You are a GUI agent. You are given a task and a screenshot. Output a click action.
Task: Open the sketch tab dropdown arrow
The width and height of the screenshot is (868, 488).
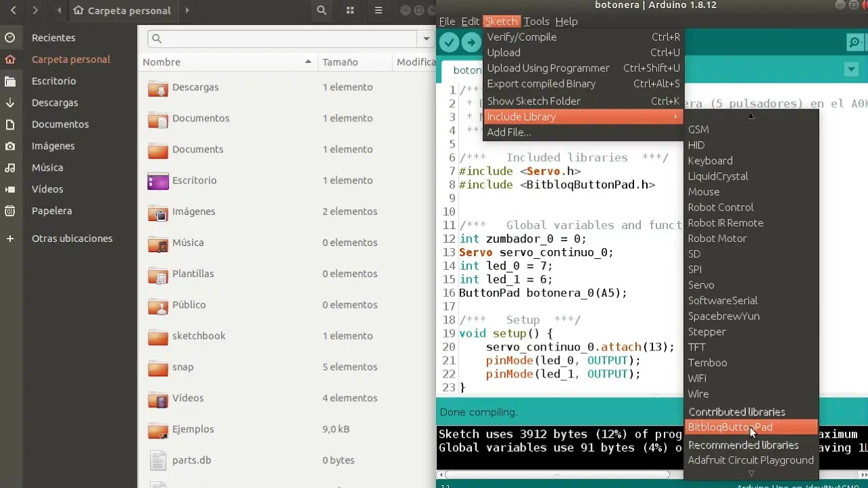tap(851, 70)
